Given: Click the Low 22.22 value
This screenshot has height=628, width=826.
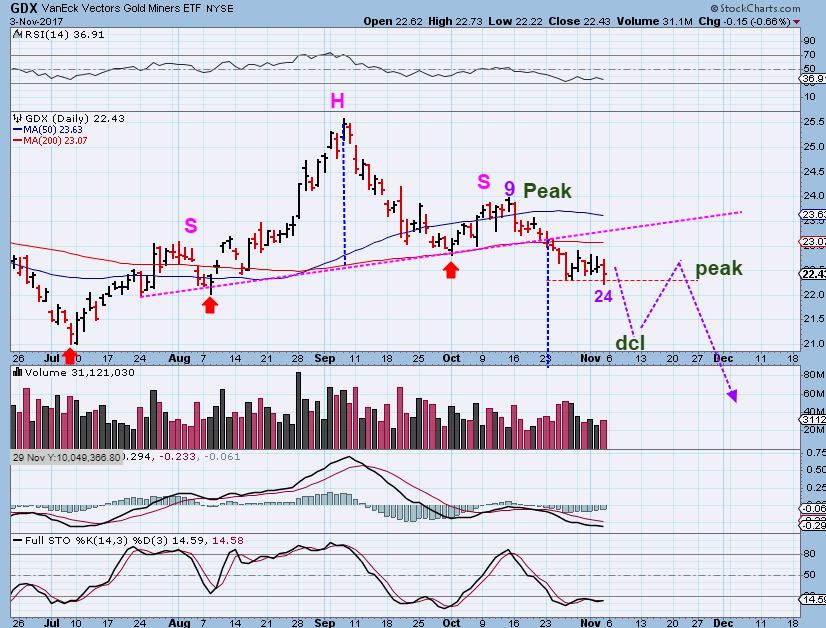Looking at the screenshot, I should [515, 22].
